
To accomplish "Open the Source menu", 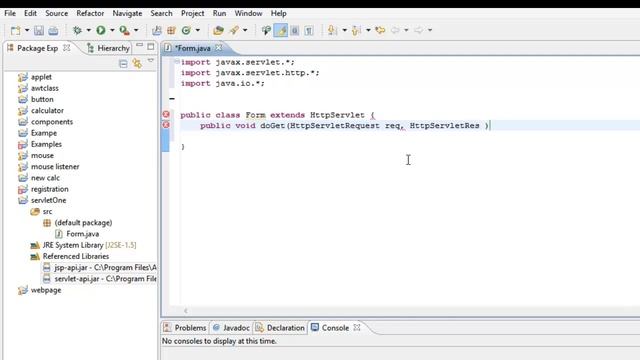I will [56, 13].
